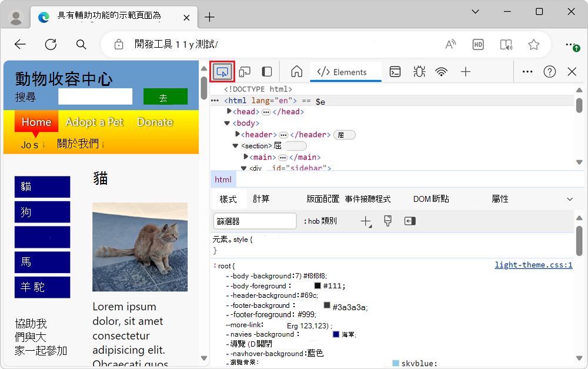Open DevTools customize menu via three dots

(527, 71)
